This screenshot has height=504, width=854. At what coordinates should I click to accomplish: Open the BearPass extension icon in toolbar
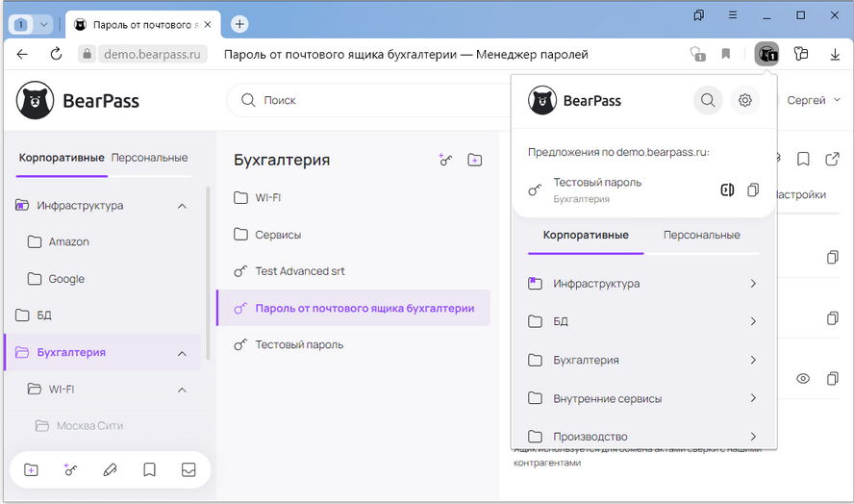pos(766,54)
